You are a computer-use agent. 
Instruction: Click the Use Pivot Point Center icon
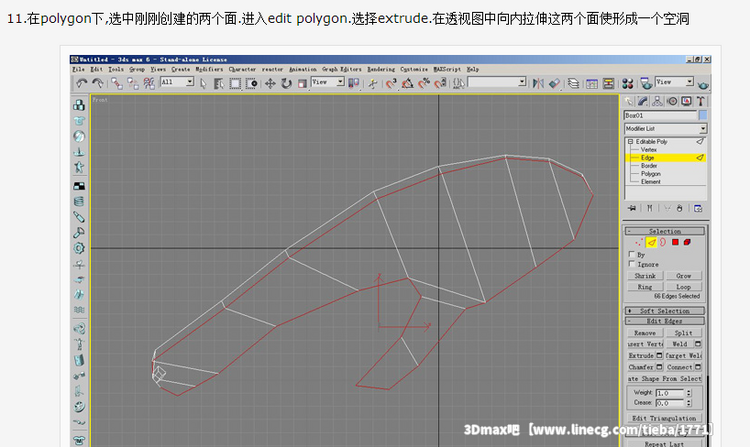(353, 84)
